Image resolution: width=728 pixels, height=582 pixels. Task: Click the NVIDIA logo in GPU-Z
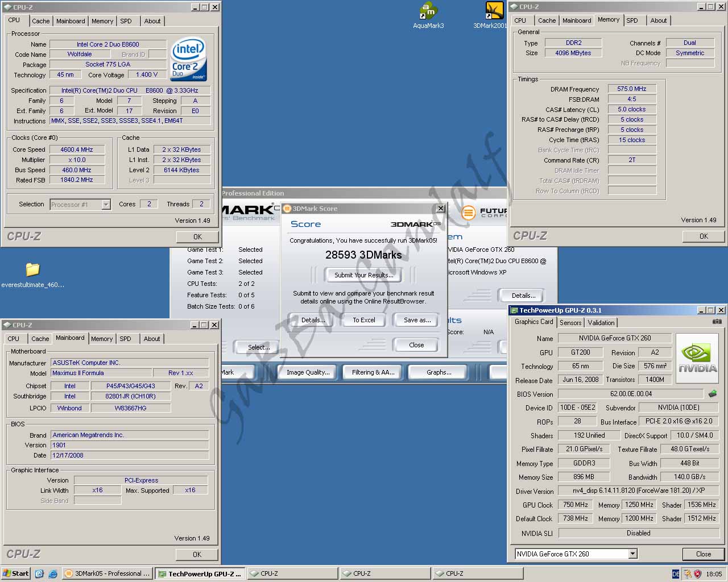[x=698, y=357]
